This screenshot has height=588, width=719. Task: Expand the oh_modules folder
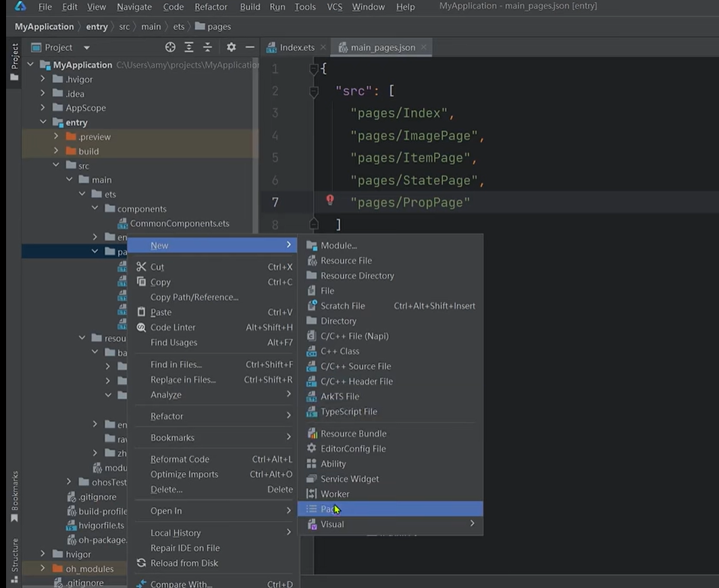click(43, 568)
